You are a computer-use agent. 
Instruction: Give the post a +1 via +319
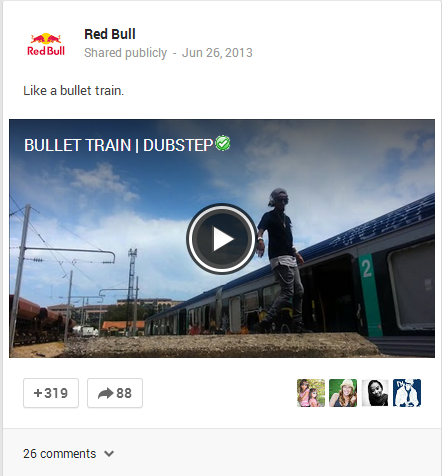pos(51,393)
